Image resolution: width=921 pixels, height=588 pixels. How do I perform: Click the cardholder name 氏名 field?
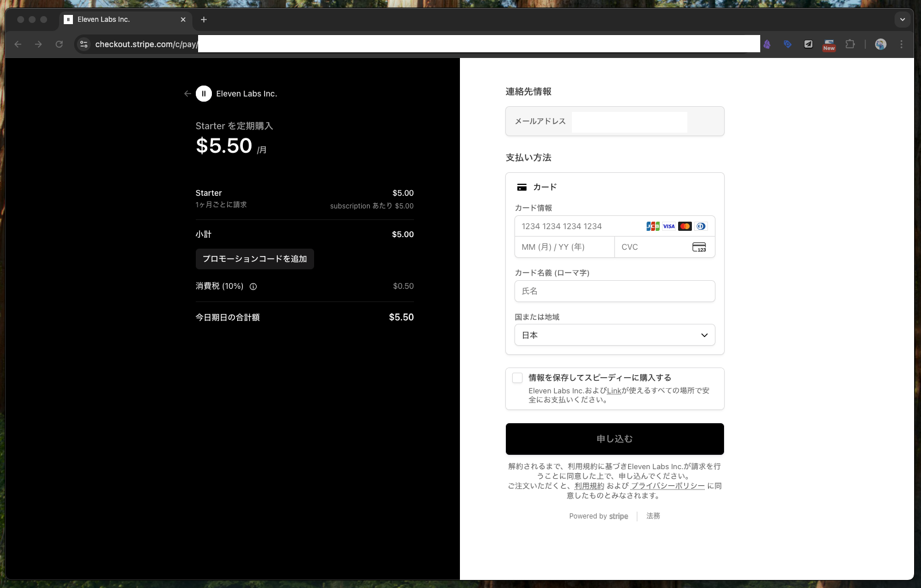click(x=614, y=291)
